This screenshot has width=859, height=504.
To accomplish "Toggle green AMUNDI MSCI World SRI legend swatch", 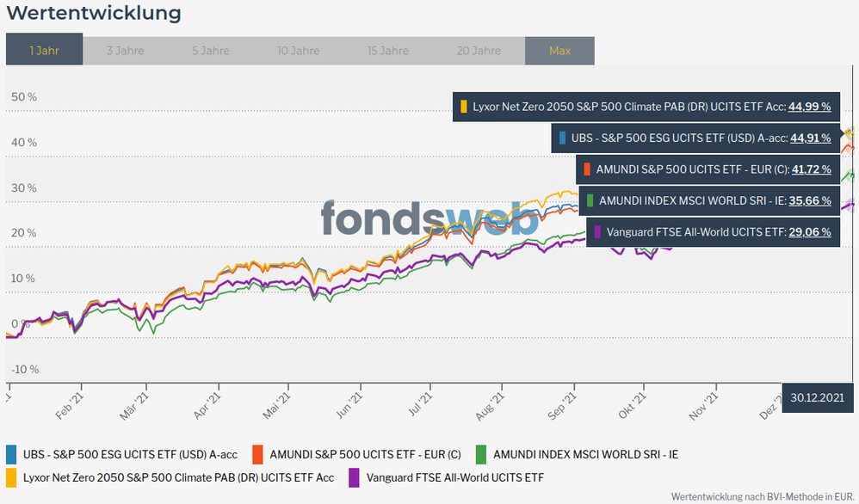I will 480,454.
